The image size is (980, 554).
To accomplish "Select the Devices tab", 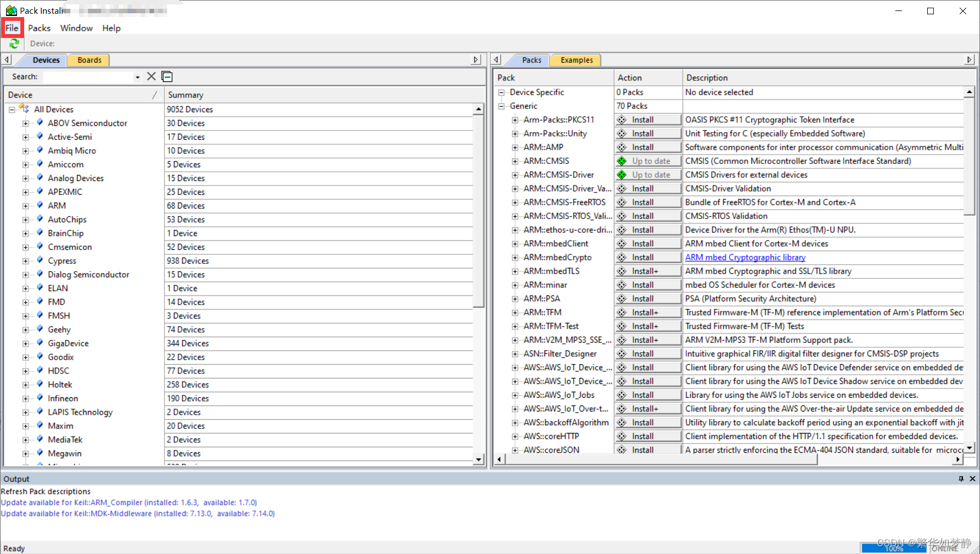I will 46,60.
